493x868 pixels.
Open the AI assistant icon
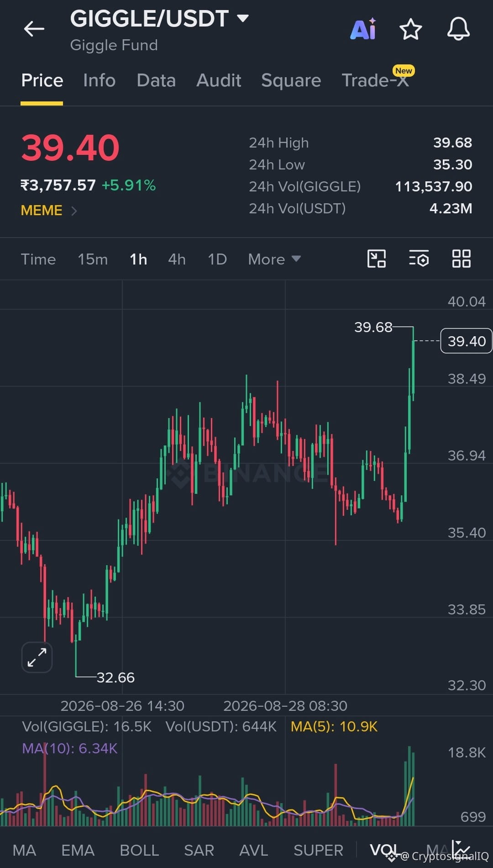[363, 29]
